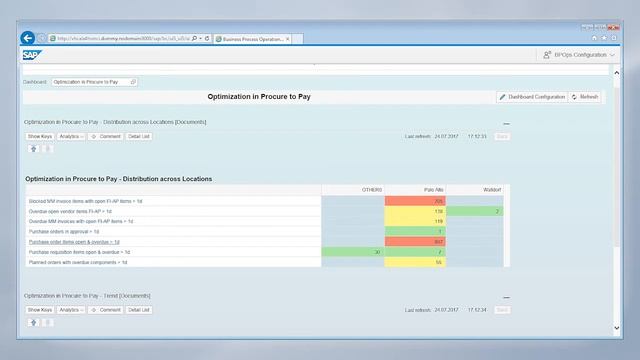This screenshot has height=360, width=640.
Task: Open Detail List in Trend panel
Action: click(139, 310)
